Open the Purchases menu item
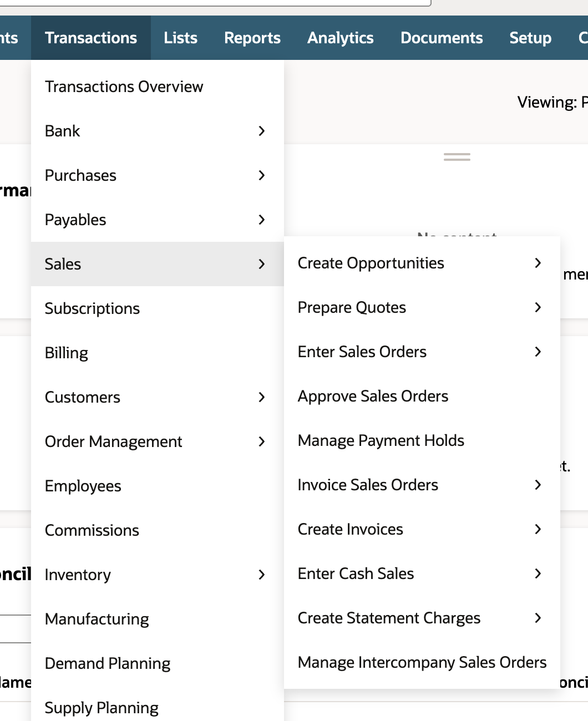The width and height of the screenshot is (588, 721). (158, 175)
